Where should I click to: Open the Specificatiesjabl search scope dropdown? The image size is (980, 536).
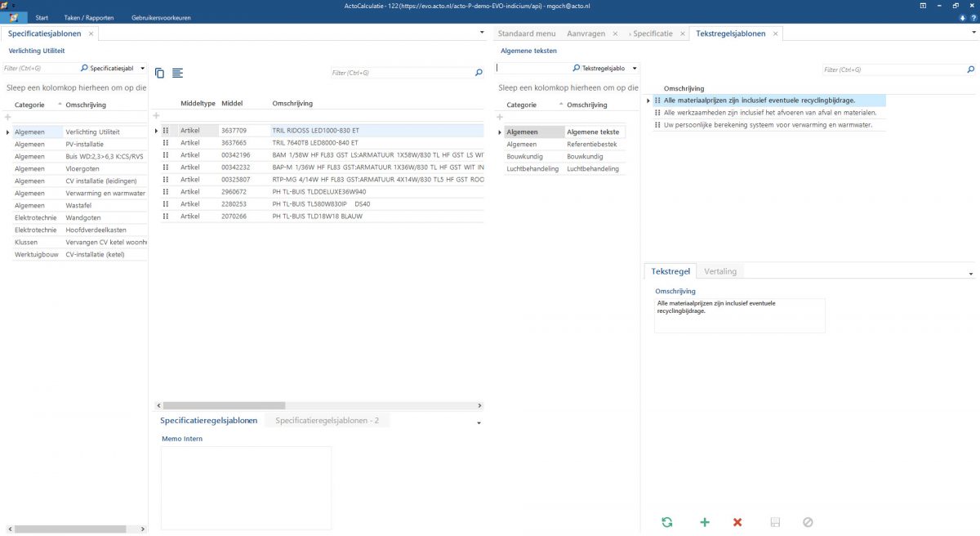coord(143,69)
